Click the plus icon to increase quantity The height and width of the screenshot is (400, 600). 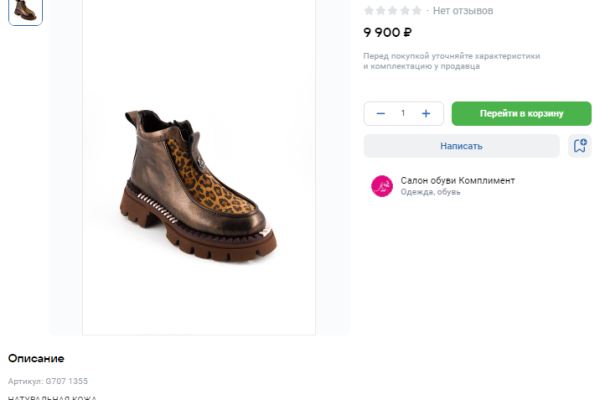click(426, 114)
